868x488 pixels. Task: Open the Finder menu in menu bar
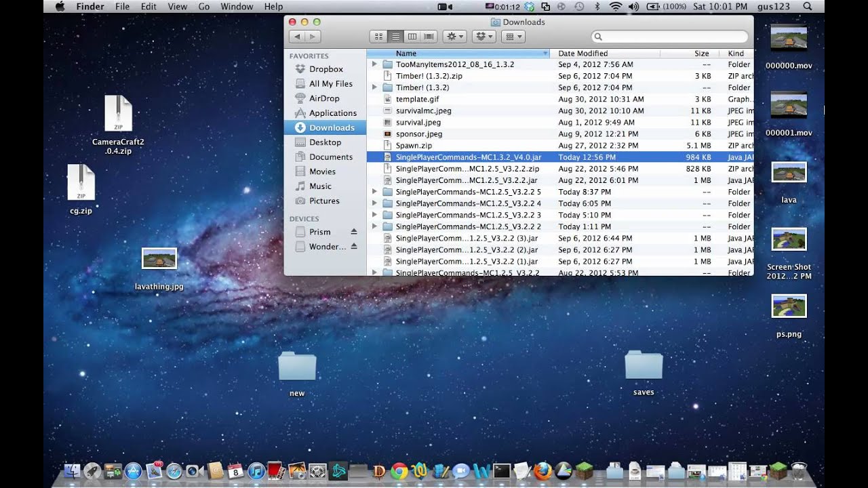(90, 7)
